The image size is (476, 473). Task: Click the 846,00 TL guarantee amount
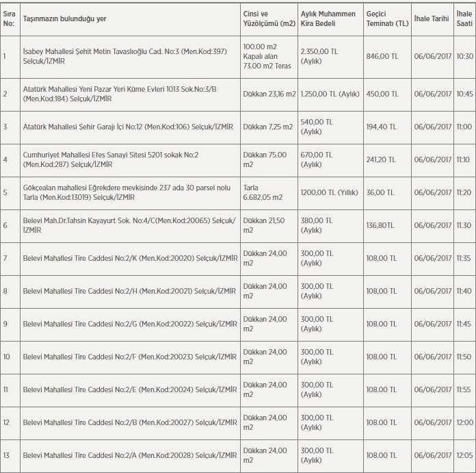click(x=383, y=55)
